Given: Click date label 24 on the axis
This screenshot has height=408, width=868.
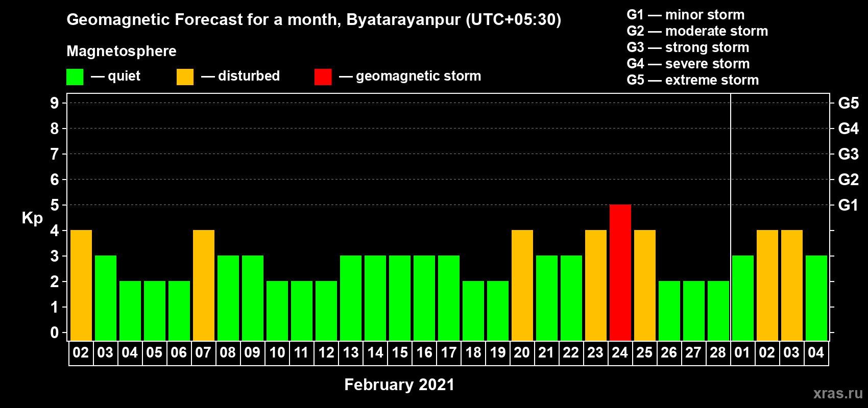Looking at the screenshot, I should coord(620,352).
